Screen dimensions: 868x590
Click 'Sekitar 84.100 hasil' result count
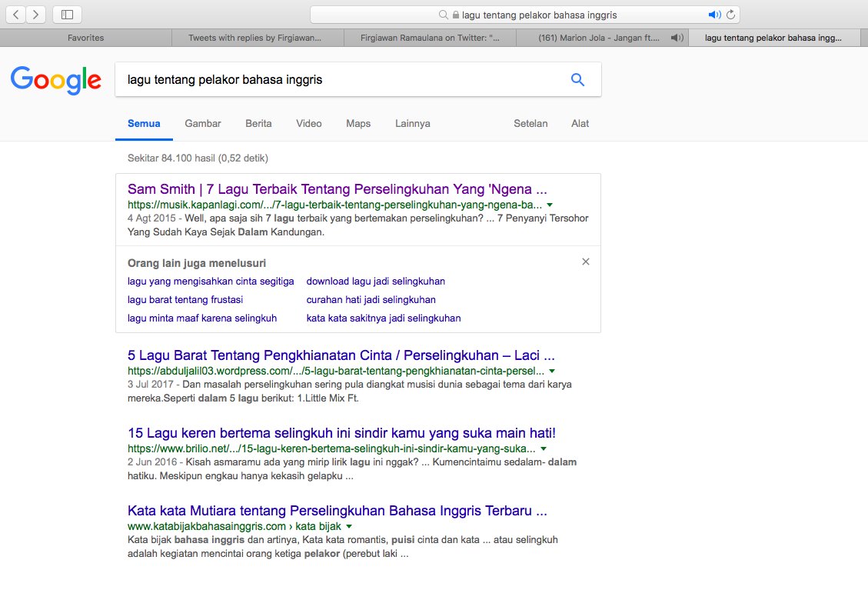coord(198,158)
